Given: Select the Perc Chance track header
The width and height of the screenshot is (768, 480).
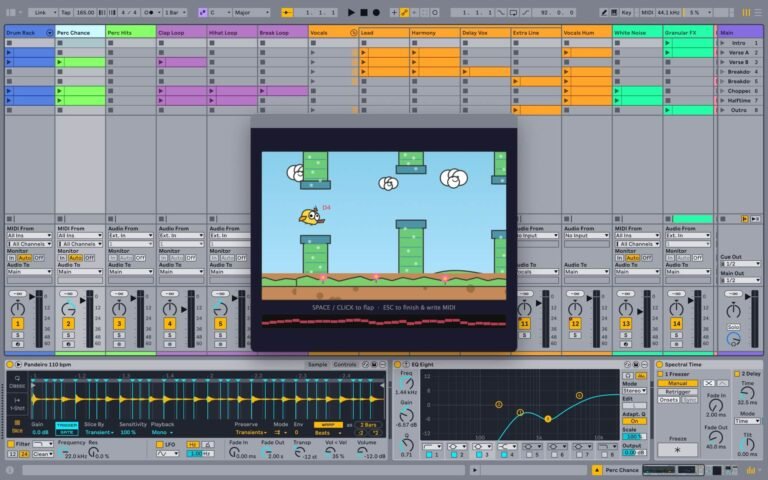Looking at the screenshot, I should tap(80, 32).
